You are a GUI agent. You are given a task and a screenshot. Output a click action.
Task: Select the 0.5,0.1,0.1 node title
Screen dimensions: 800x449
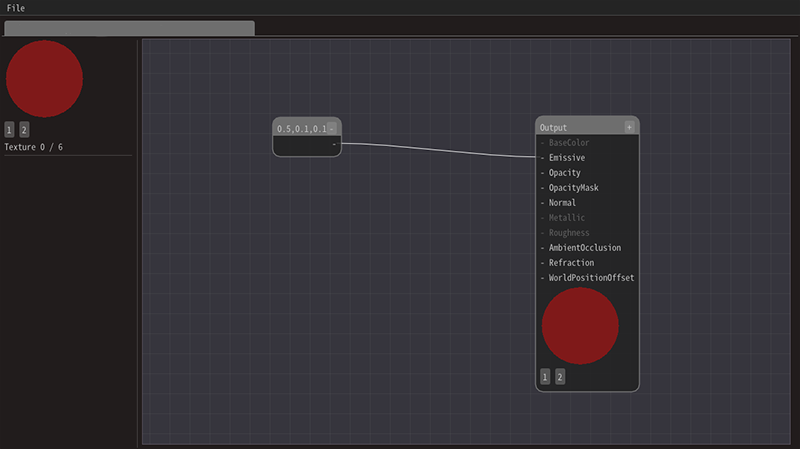click(301, 128)
